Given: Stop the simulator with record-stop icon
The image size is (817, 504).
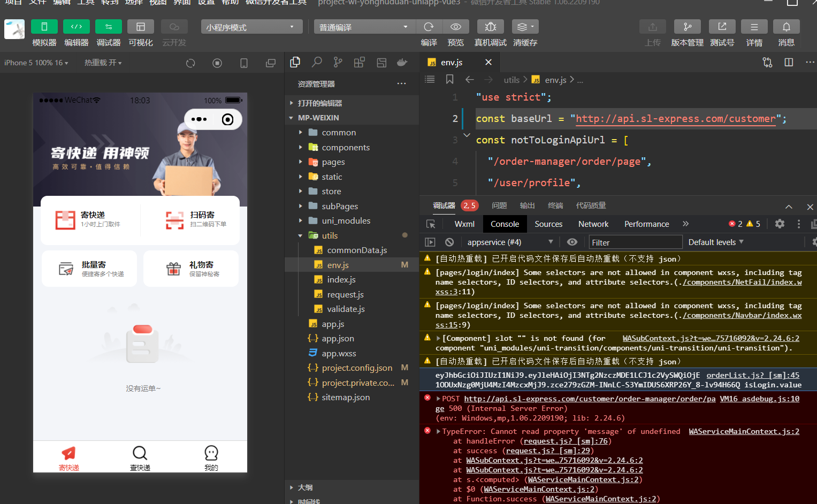Looking at the screenshot, I should tap(217, 63).
